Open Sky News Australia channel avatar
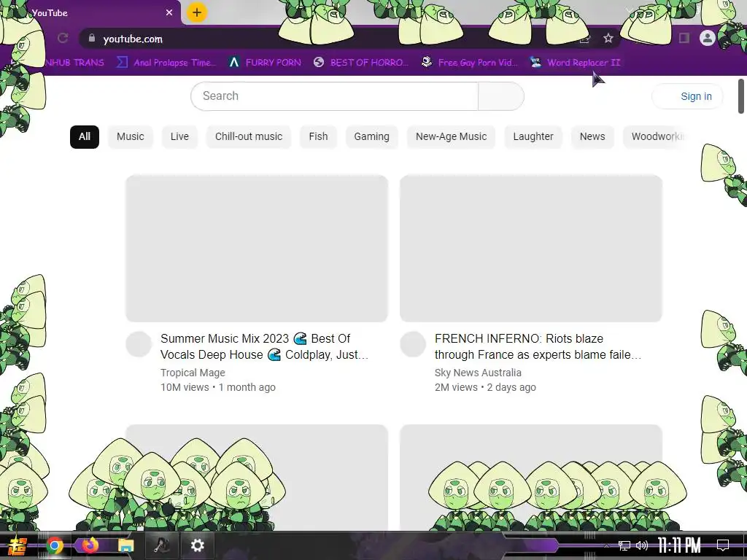 click(x=413, y=344)
